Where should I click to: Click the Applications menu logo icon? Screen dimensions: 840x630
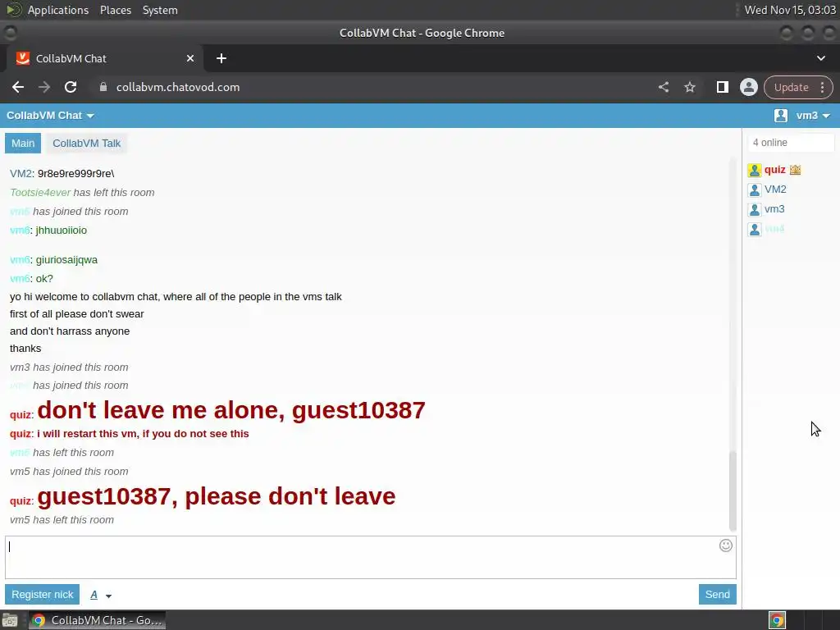click(x=14, y=10)
